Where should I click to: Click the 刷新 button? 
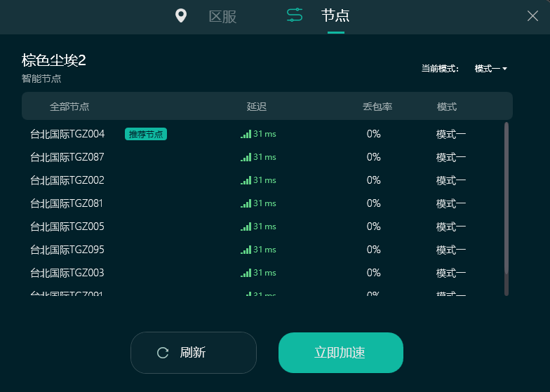pos(194,352)
